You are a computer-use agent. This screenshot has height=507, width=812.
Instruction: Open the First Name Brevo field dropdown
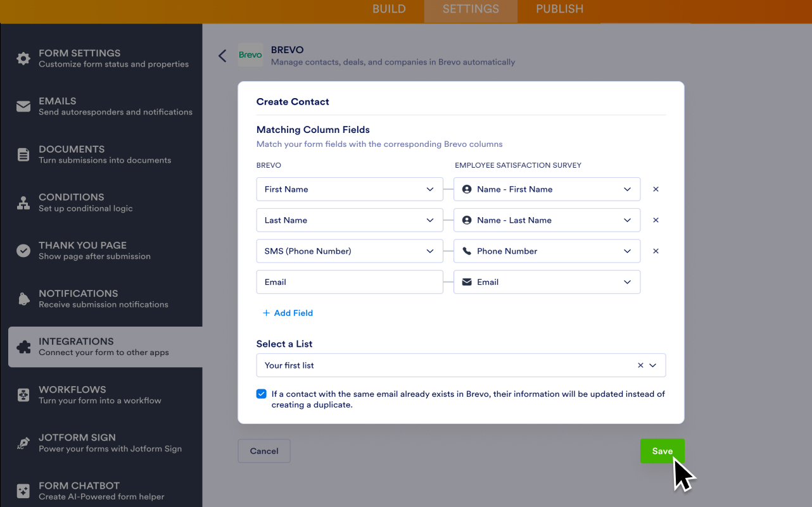349,189
